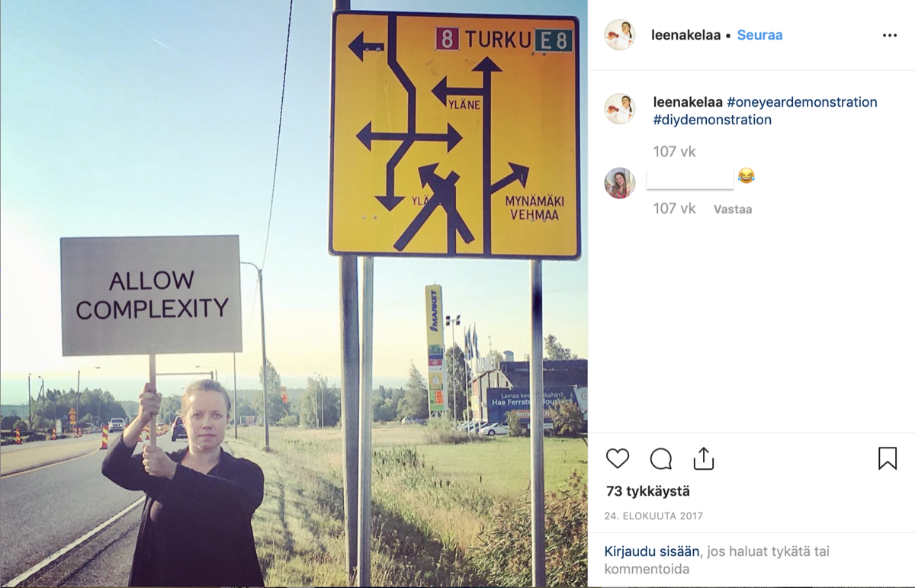Open the three-dot more options menu
The image size is (915, 588).
pyautogui.click(x=890, y=35)
